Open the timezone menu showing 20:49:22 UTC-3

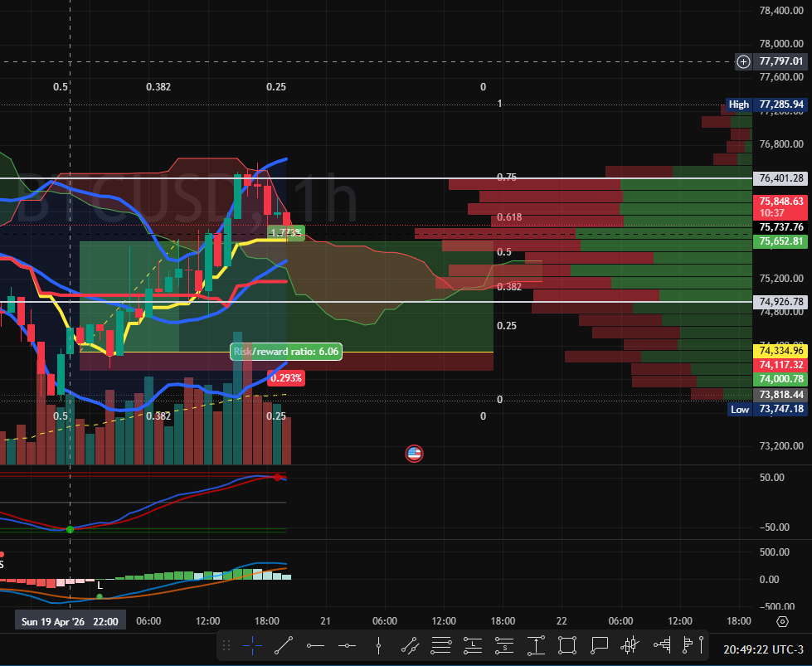(x=763, y=649)
